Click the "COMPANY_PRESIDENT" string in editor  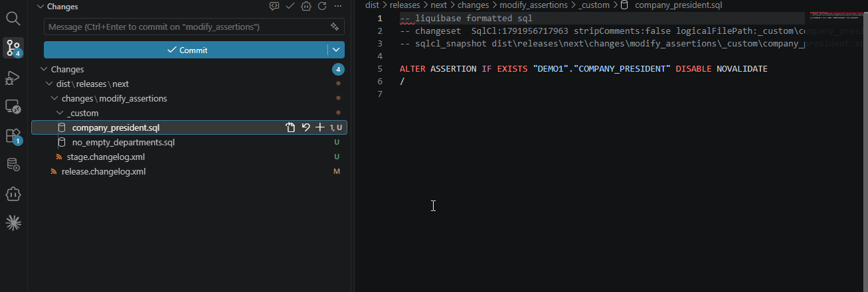coord(624,69)
